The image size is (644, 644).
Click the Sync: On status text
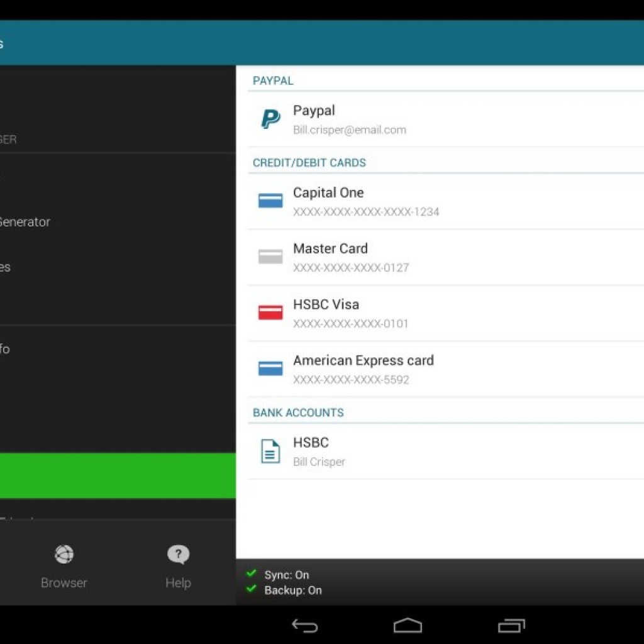click(x=287, y=575)
